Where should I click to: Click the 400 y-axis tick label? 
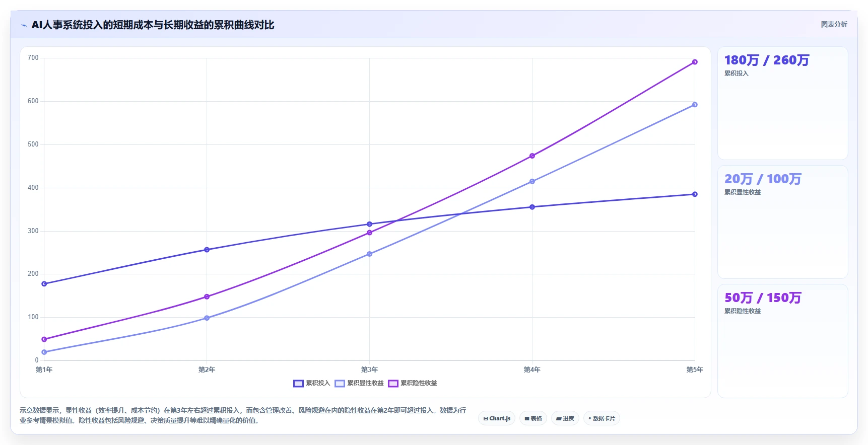click(x=33, y=188)
